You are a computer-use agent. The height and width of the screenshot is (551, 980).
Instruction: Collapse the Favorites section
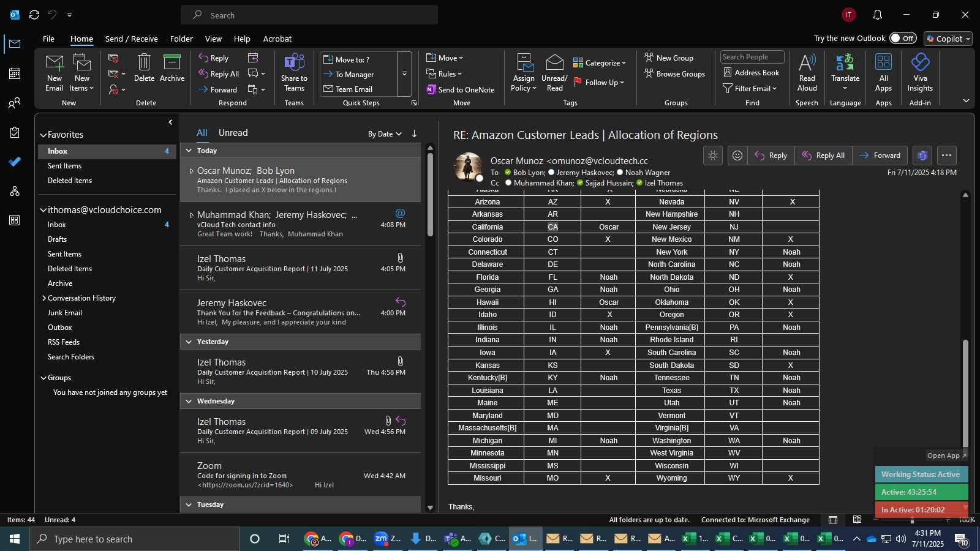pyautogui.click(x=43, y=135)
